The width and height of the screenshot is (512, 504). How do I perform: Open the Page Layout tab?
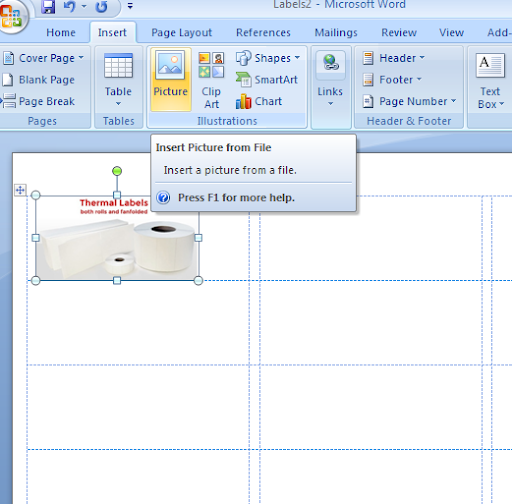182,33
